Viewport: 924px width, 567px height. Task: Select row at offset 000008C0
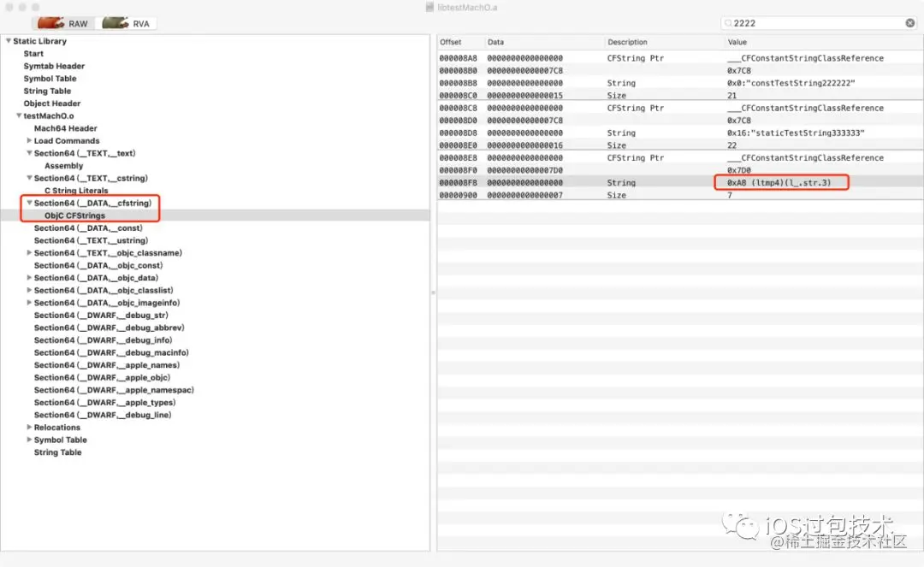pyautogui.click(x=680, y=96)
